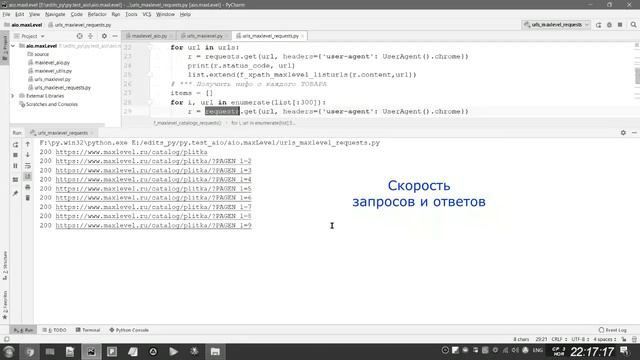The width and height of the screenshot is (640, 360).
Task: Click the editor vertical scrollbar
Action: [x=637, y=76]
